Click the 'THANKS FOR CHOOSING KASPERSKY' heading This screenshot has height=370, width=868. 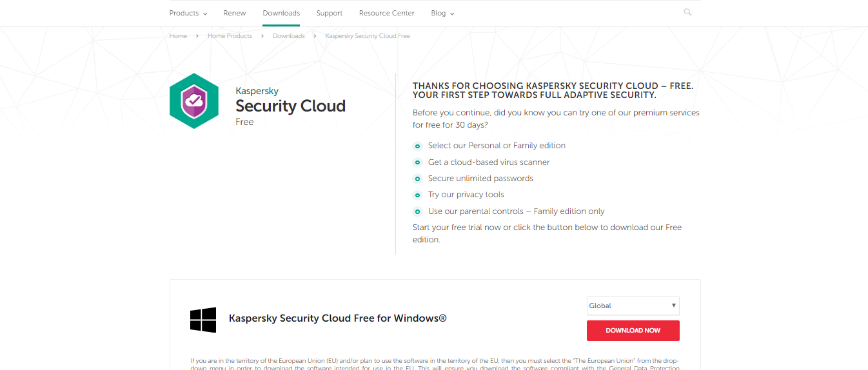(x=553, y=90)
